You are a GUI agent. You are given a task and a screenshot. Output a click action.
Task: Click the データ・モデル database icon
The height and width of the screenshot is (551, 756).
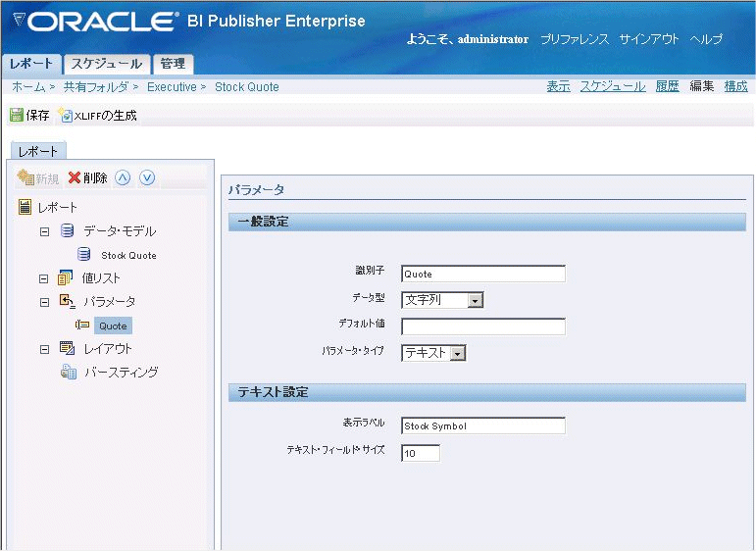[67, 230]
